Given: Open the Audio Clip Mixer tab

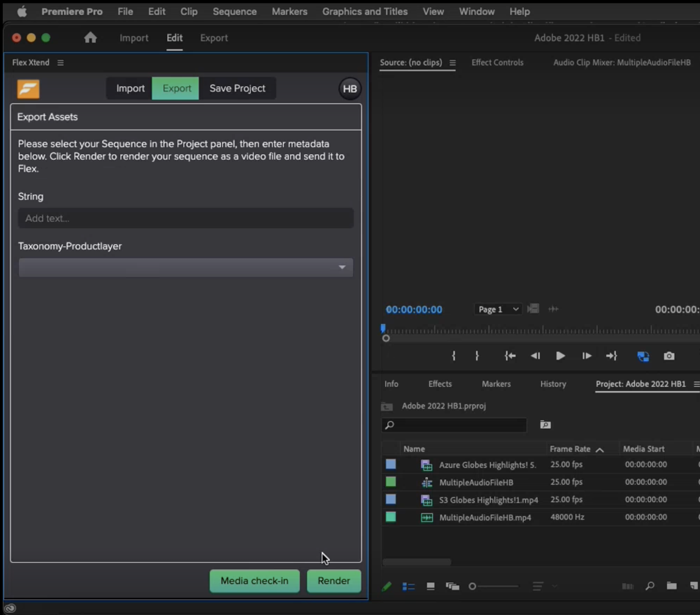Looking at the screenshot, I should (622, 63).
